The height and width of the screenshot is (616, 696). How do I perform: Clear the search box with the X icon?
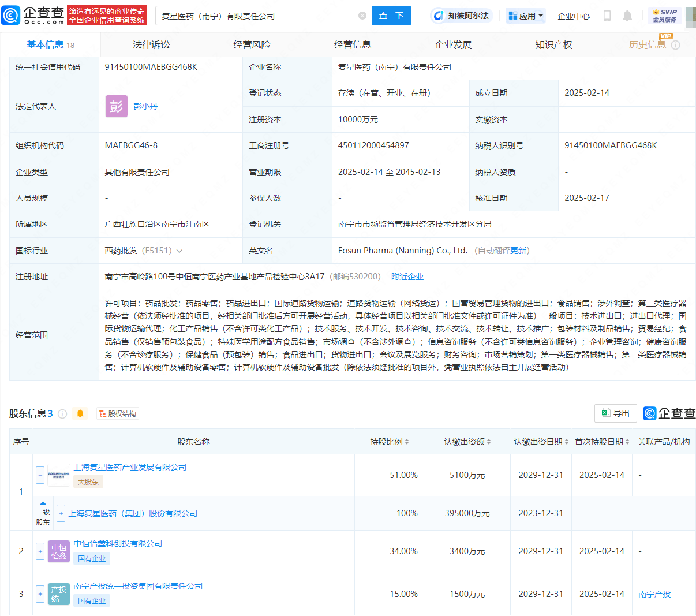[362, 16]
